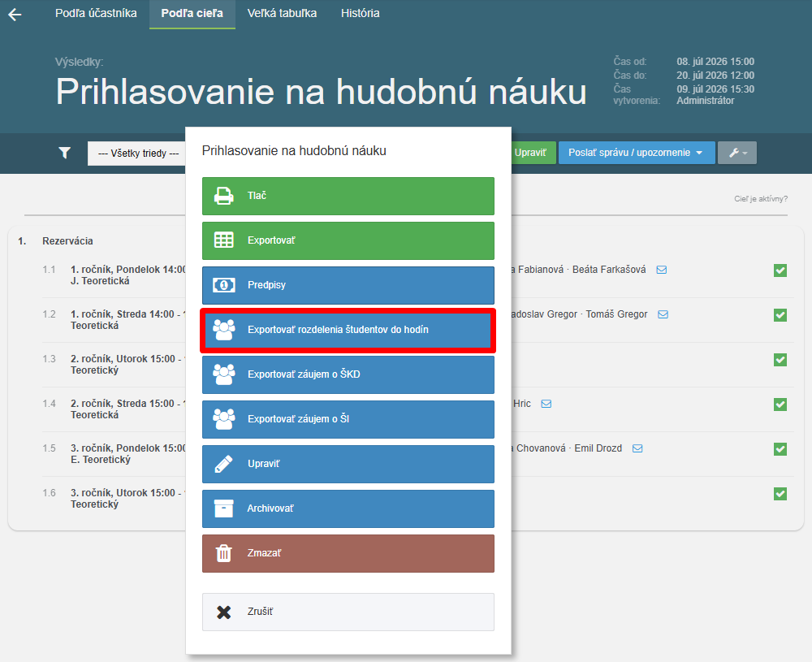Open the História tab
This screenshot has height=662, width=812.
[x=360, y=14]
